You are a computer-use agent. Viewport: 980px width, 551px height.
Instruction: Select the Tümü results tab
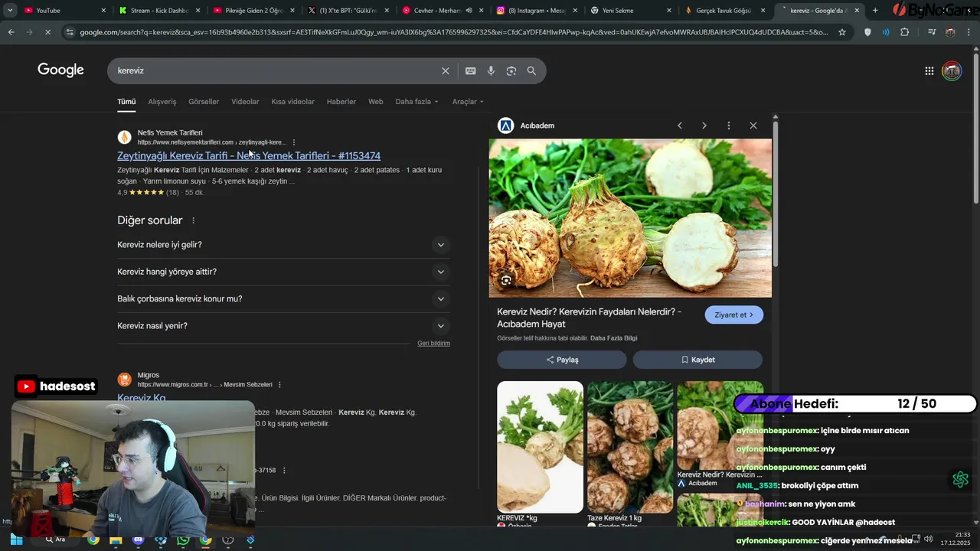(x=126, y=102)
